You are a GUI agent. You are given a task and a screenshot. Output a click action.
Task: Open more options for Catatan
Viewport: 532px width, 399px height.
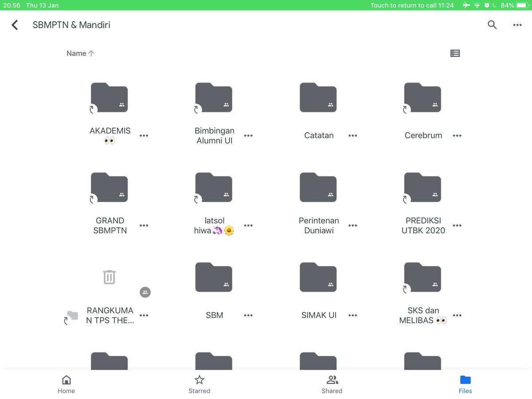[x=353, y=136]
